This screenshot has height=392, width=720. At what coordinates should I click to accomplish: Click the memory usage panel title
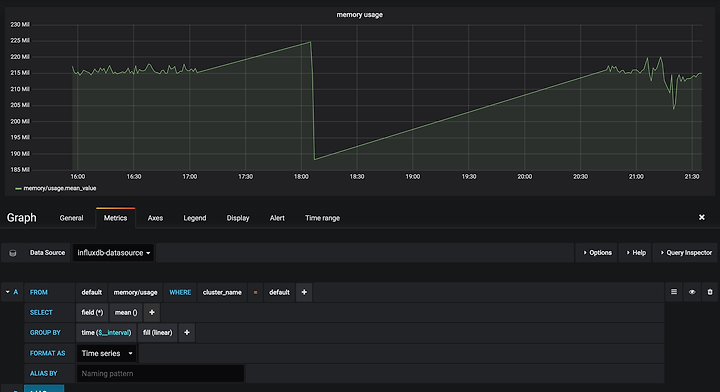360,15
